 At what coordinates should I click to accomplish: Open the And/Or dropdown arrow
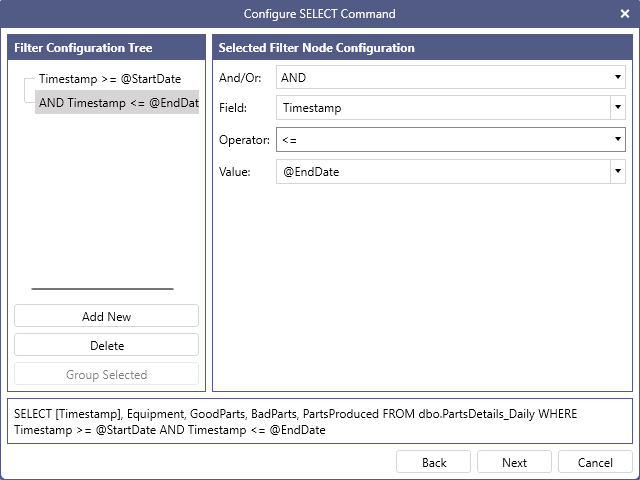618,77
